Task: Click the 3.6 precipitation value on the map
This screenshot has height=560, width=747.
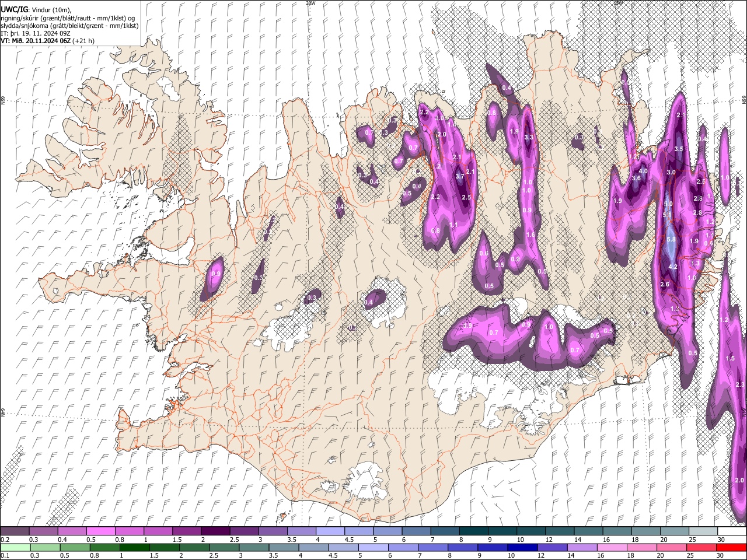Action: pyautogui.click(x=636, y=178)
